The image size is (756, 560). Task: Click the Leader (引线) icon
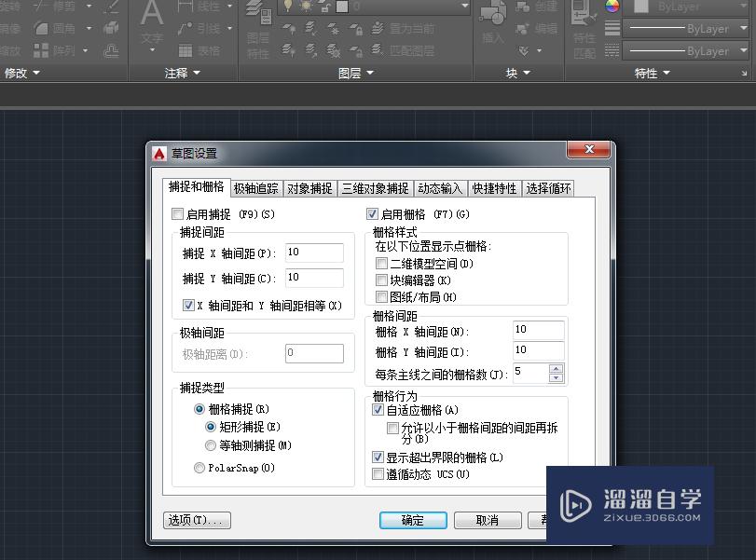186,29
